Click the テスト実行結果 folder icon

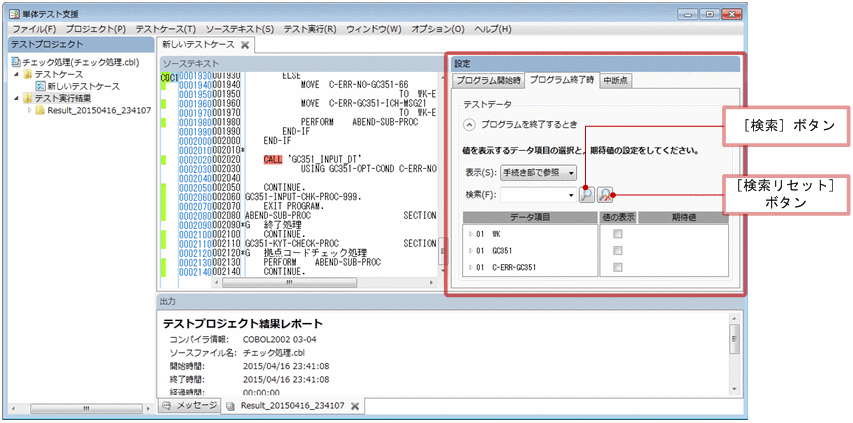[28, 98]
